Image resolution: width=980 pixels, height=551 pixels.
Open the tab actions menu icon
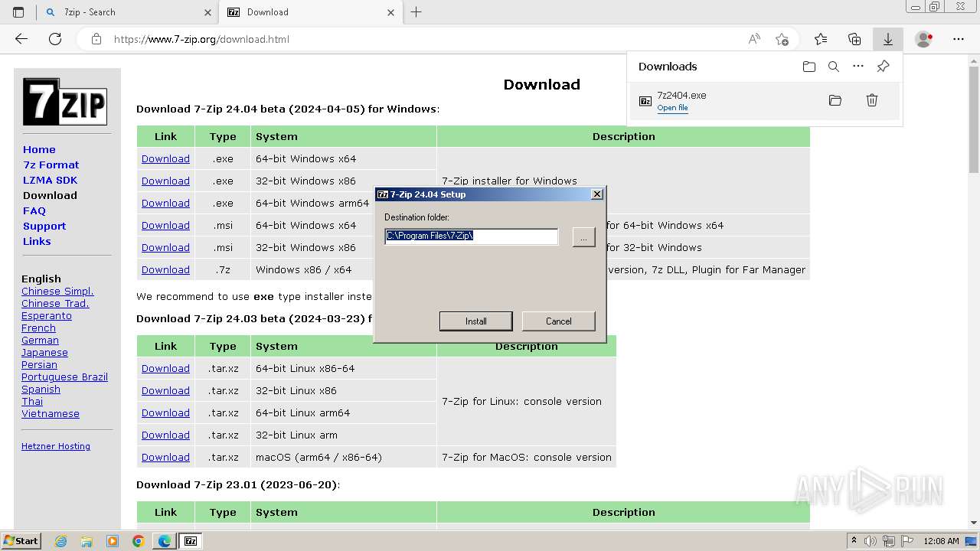click(x=18, y=12)
